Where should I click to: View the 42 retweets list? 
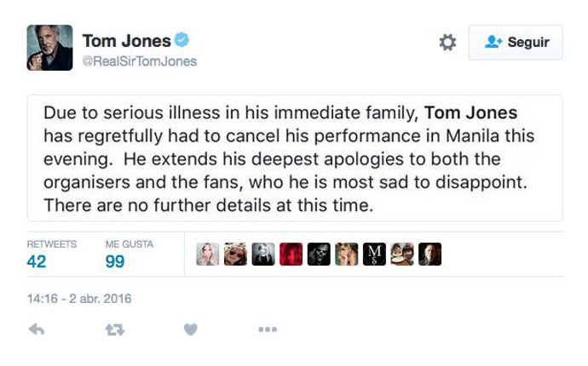37,261
